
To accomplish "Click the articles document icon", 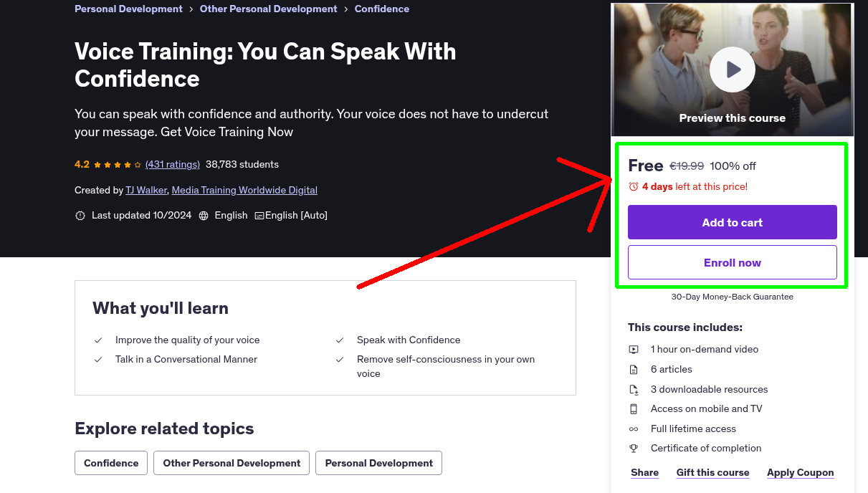I will coord(634,370).
